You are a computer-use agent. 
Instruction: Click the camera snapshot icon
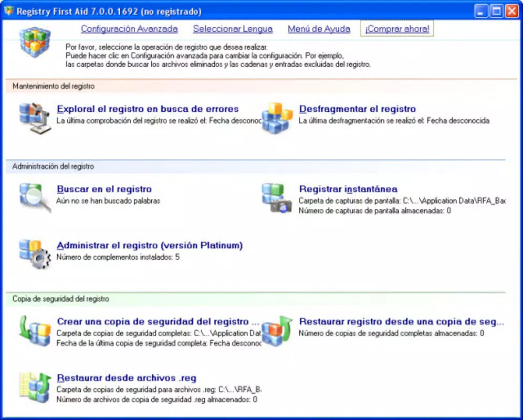(x=277, y=197)
